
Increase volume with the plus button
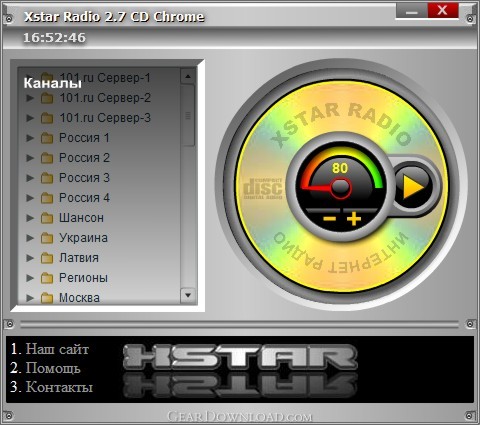(x=354, y=219)
